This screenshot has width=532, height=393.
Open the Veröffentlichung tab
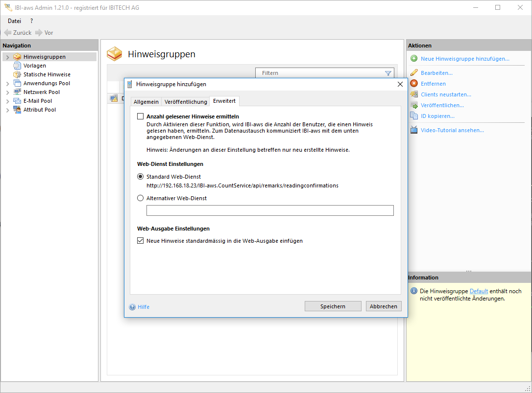(186, 101)
